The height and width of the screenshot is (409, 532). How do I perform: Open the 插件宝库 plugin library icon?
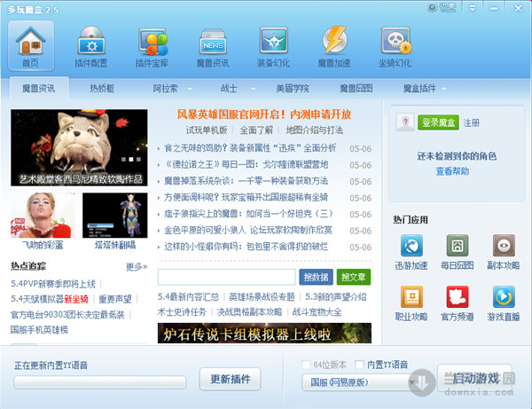click(x=152, y=45)
